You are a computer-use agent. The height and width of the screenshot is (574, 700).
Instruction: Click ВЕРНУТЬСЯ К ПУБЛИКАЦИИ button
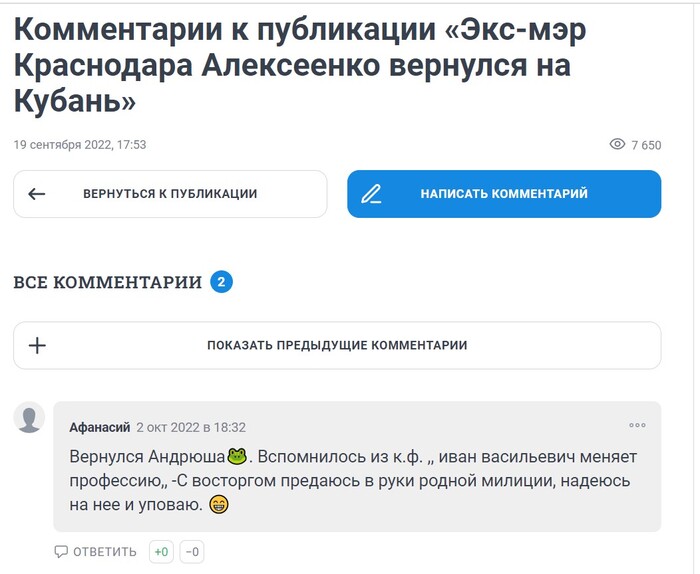point(170,194)
